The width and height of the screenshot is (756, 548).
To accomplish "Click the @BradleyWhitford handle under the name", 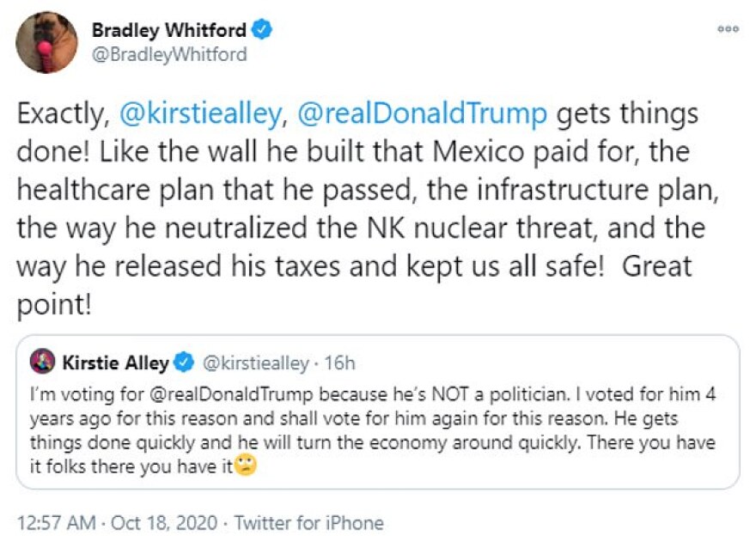I will click(x=169, y=54).
